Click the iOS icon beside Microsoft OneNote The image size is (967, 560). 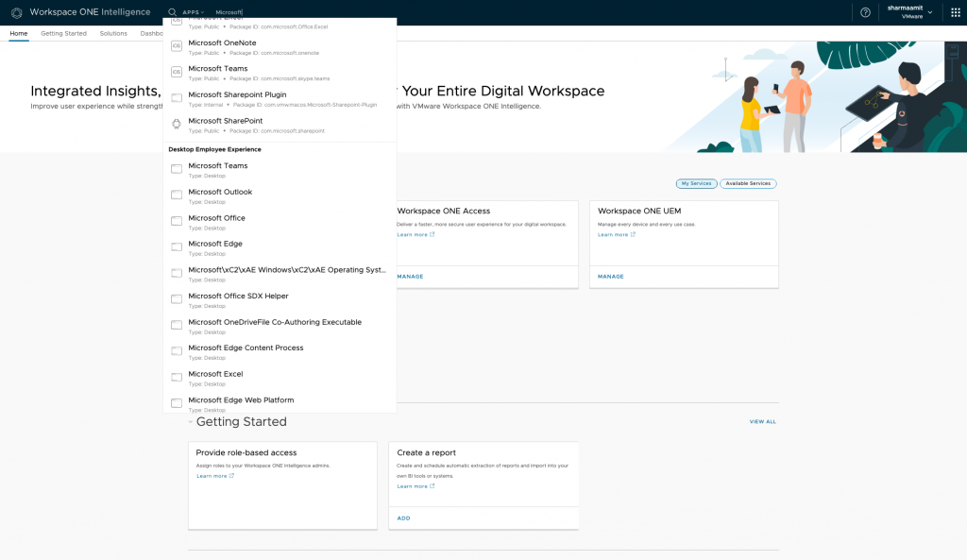click(x=177, y=46)
